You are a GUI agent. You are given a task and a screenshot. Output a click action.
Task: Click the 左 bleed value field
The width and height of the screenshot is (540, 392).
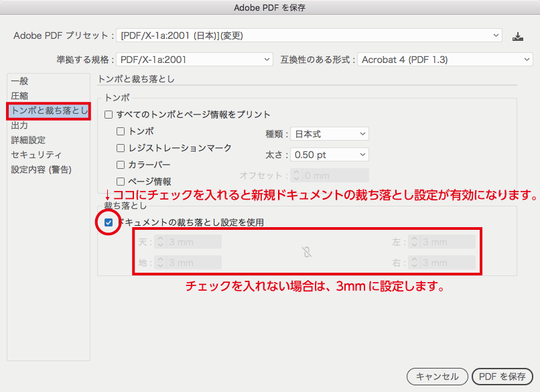[448, 242]
